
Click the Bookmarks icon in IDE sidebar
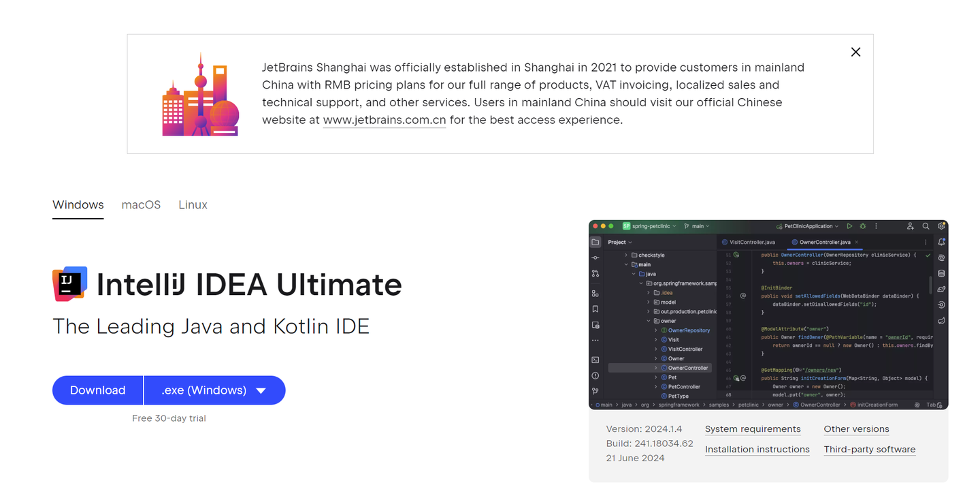[595, 309]
